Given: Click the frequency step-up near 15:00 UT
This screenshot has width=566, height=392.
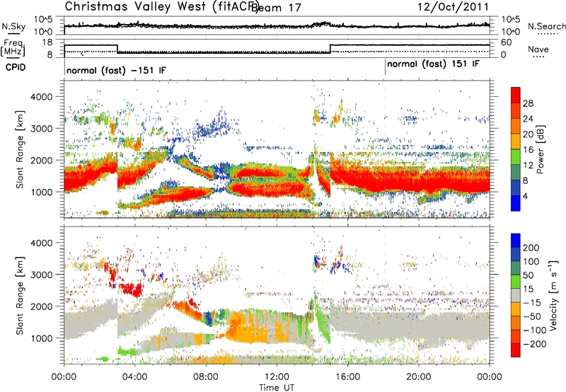Looking at the screenshot, I should (330, 49).
